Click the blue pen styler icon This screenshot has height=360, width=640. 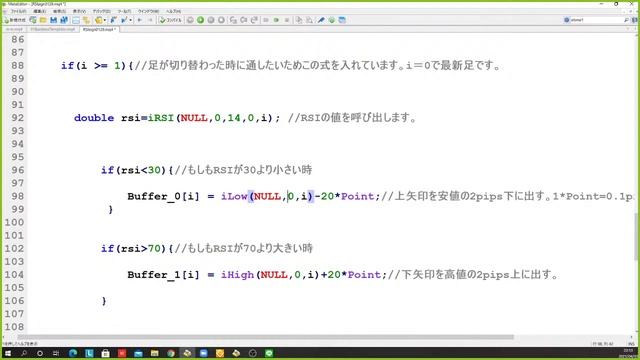tap(321, 20)
